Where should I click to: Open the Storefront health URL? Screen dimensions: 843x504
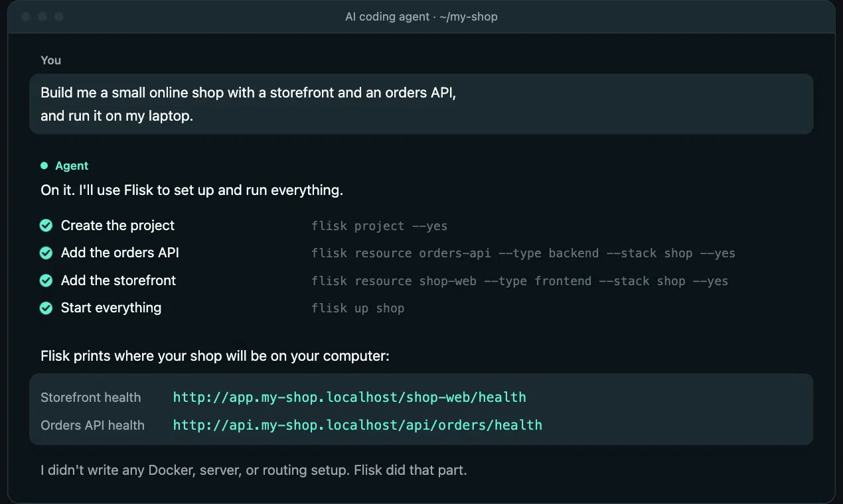349,397
